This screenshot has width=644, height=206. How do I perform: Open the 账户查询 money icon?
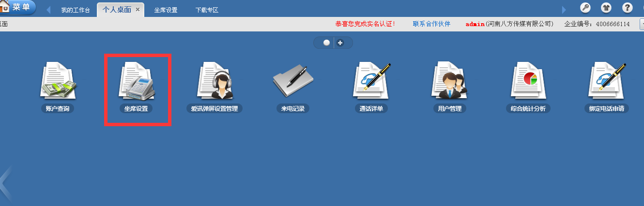pos(58,81)
